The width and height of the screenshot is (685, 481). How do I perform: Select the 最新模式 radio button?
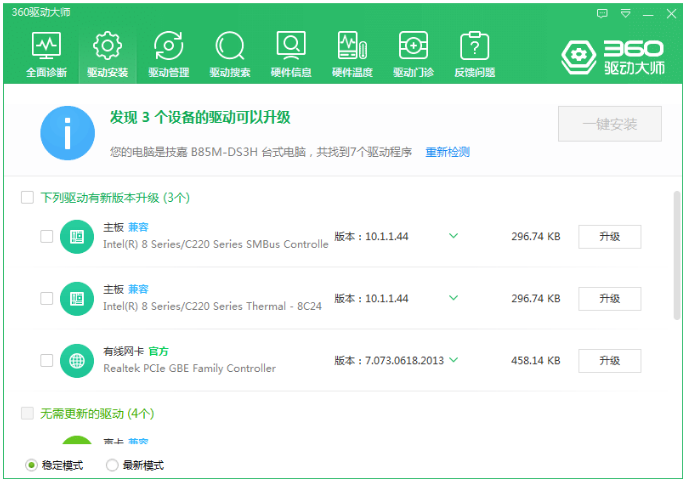(112, 465)
